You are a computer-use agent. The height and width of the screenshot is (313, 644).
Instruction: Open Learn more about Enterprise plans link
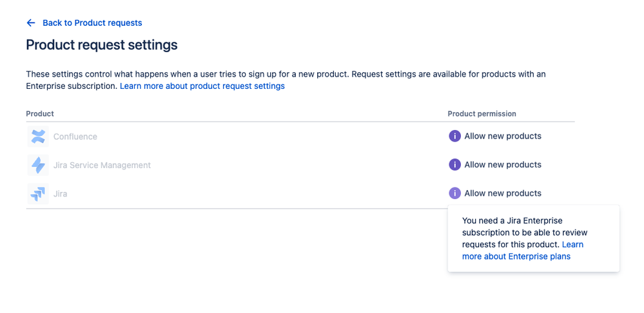[x=516, y=256]
